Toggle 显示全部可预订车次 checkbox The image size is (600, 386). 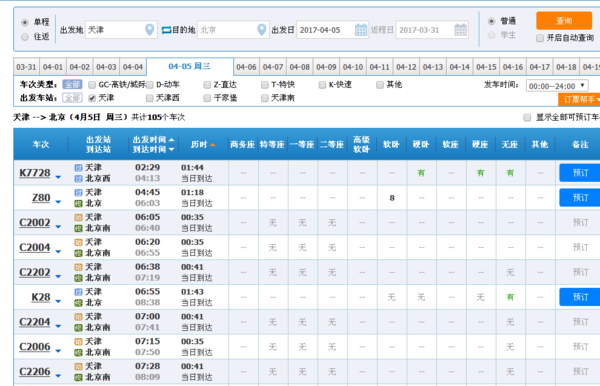(527, 117)
